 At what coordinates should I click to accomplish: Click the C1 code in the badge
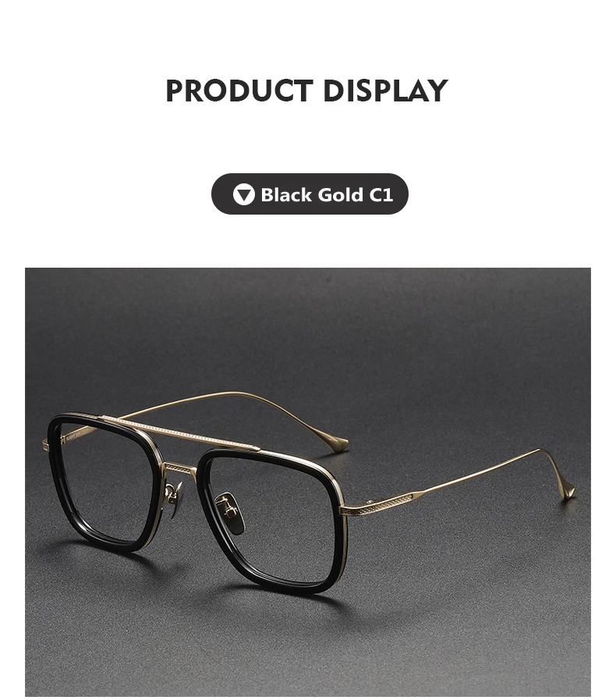(381, 195)
